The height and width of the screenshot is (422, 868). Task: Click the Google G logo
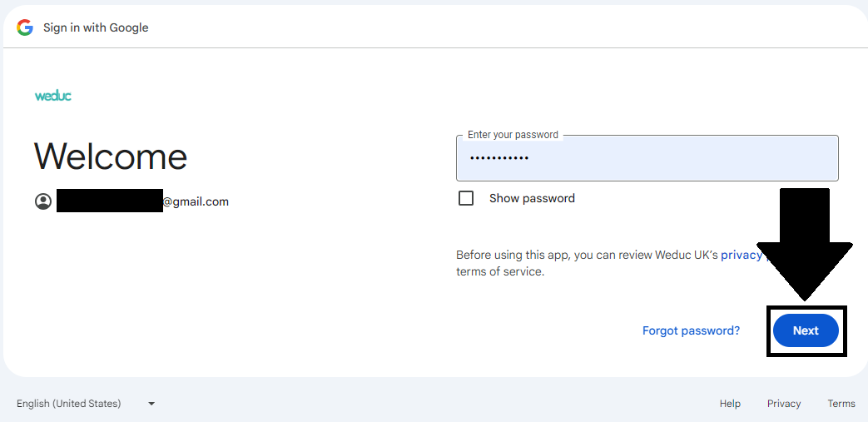tap(25, 27)
